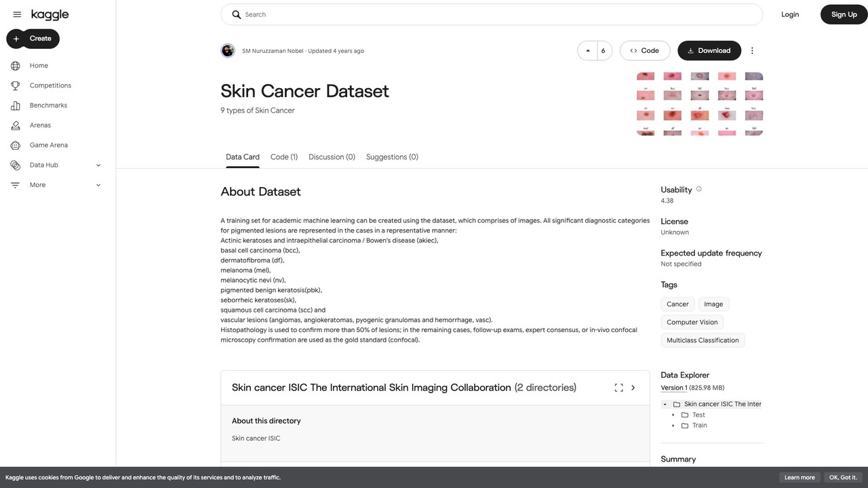
Task: Click the dataset cover image thumbnail
Action: [x=700, y=104]
